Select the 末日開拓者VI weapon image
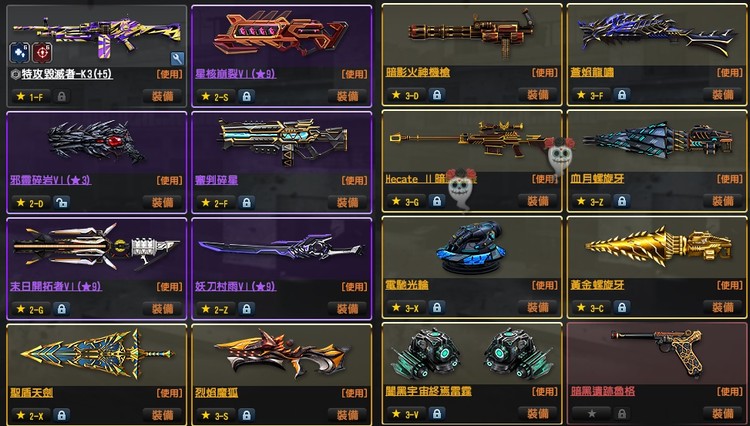Viewport: 750px width, 426px height. [96, 247]
